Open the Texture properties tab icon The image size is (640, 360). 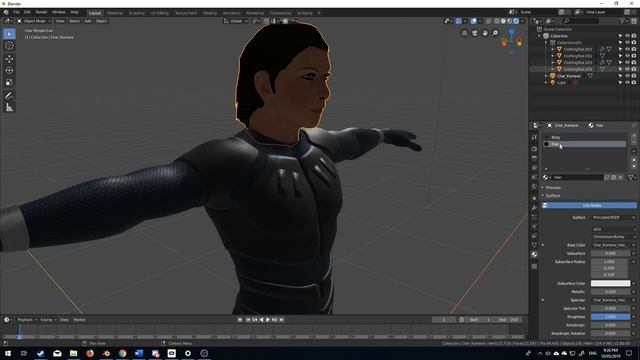click(534, 266)
